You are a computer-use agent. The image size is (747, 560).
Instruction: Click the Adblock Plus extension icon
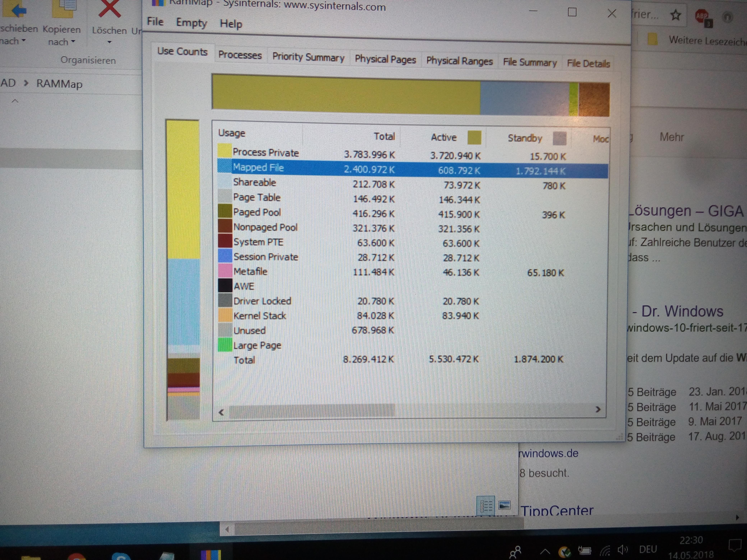[702, 16]
